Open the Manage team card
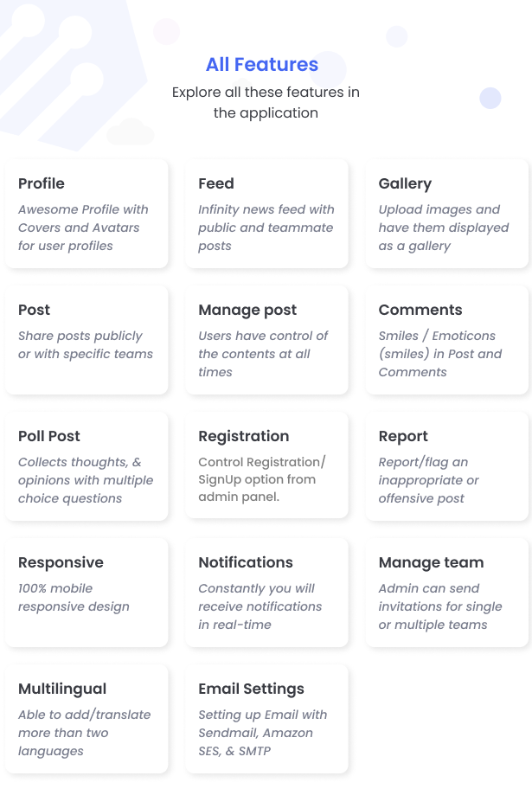Viewport: 532px width, 808px height. (x=447, y=593)
